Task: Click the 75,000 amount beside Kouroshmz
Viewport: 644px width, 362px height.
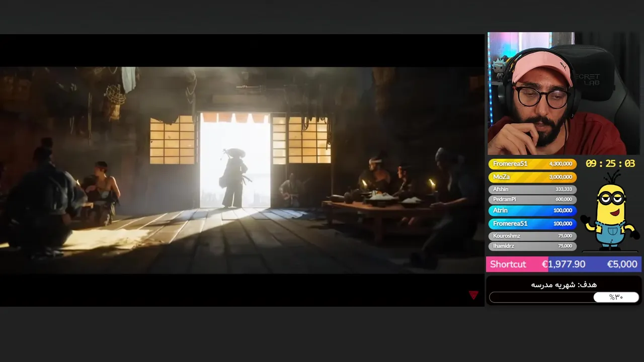Action: click(x=565, y=236)
